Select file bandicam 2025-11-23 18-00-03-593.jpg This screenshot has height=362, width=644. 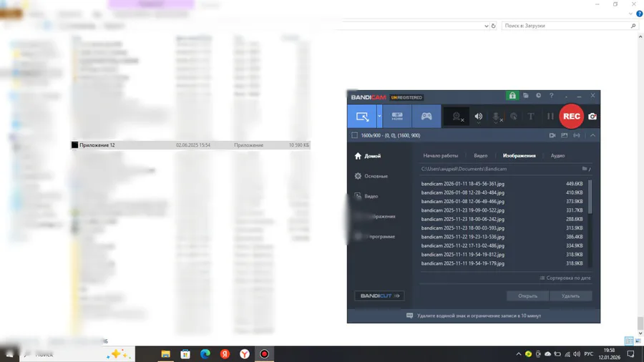pos(502,228)
